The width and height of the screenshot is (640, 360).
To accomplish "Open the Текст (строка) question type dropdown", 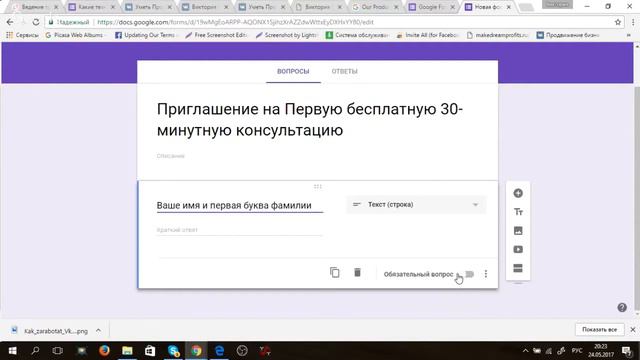I will [416, 204].
